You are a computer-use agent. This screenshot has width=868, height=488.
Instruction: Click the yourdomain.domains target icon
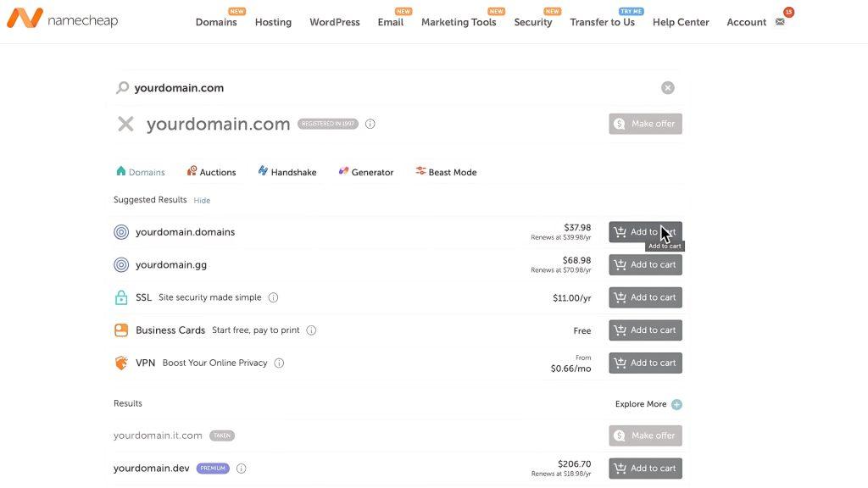point(121,232)
